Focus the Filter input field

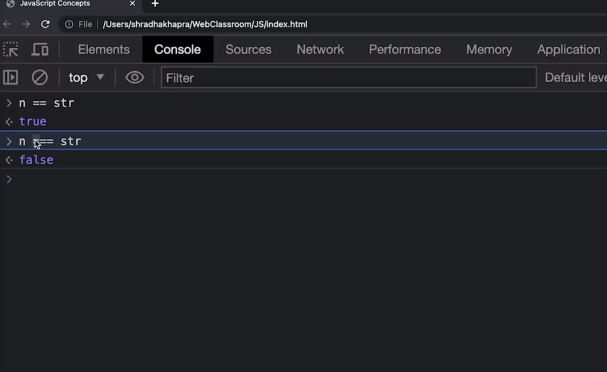coord(348,77)
